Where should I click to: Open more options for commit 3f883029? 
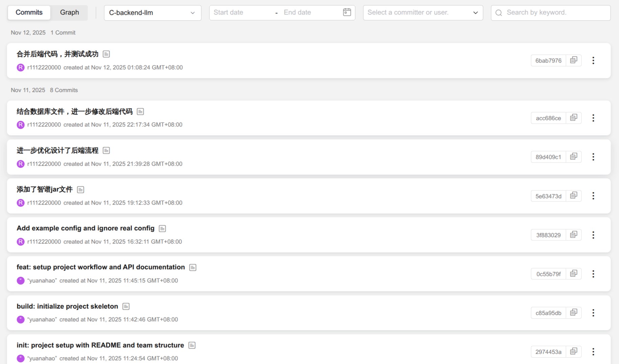coord(593,235)
